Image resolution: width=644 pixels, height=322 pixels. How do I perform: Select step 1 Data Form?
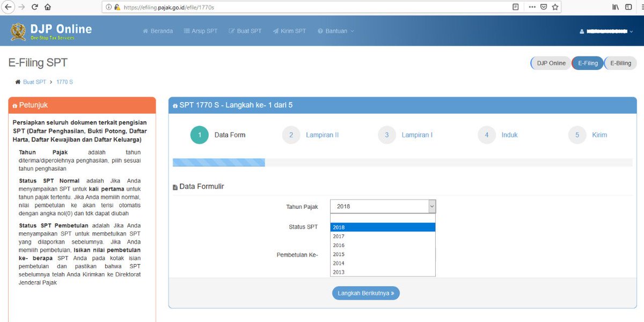218,135
